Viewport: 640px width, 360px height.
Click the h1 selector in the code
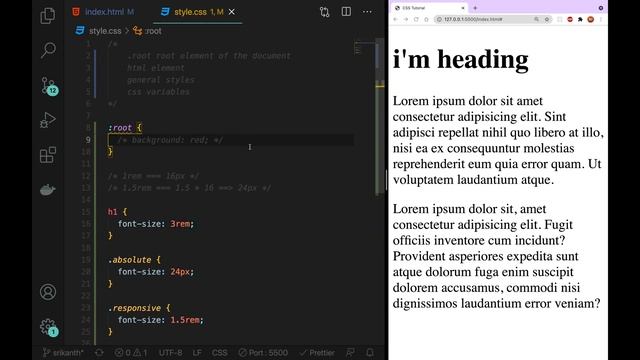[112, 212]
